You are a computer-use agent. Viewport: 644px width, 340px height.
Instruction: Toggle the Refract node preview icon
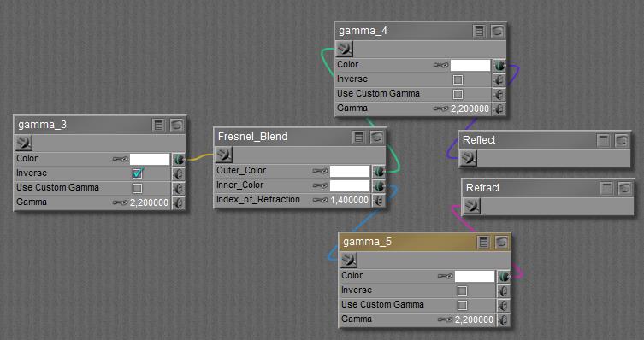(625, 189)
